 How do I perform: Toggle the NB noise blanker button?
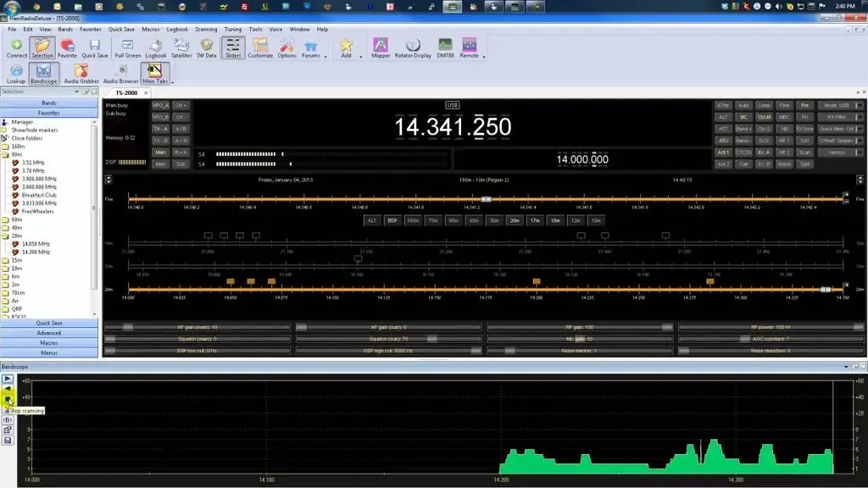pyautogui.click(x=784, y=129)
